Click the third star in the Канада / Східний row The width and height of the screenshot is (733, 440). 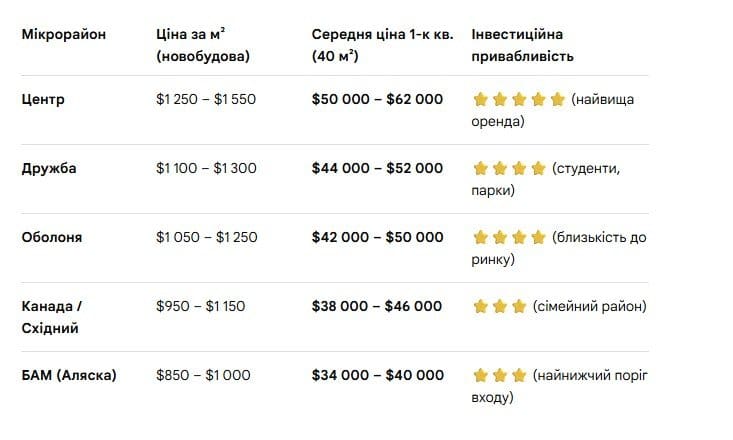tap(518, 307)
